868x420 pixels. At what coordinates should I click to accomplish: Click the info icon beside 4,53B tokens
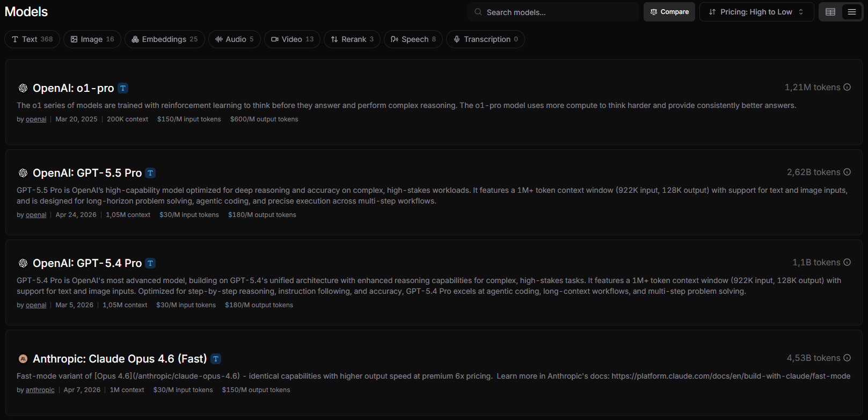click(x=847, y=358)
